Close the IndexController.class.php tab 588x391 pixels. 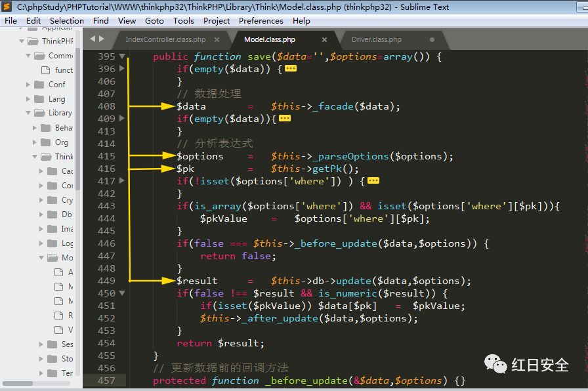click(x=217, y=39)
